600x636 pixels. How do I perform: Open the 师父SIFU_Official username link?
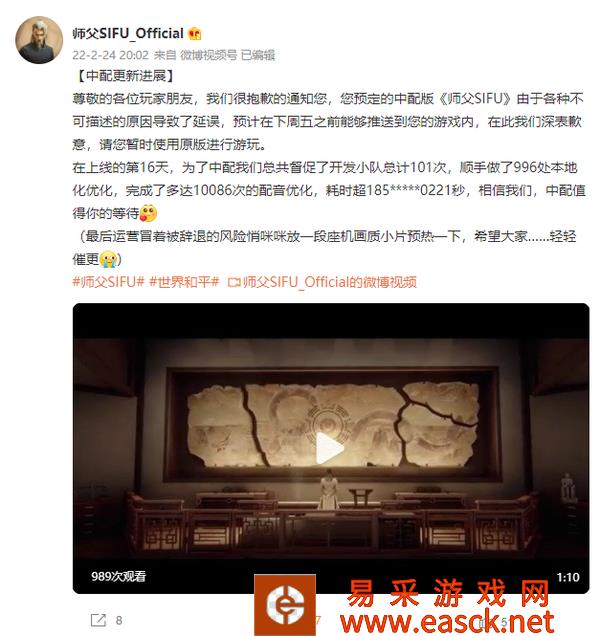click(x=128, y=33)
